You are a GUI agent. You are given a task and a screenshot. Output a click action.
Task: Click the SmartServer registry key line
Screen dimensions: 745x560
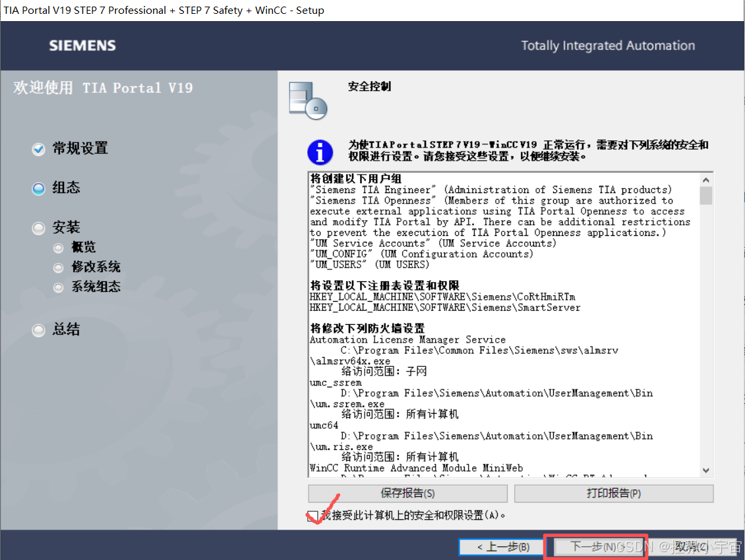click(x=445, y=308)
